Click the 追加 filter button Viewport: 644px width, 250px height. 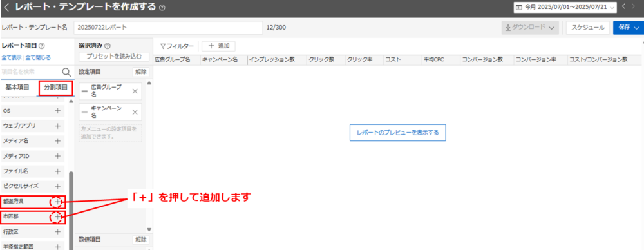tap(218, 46)
